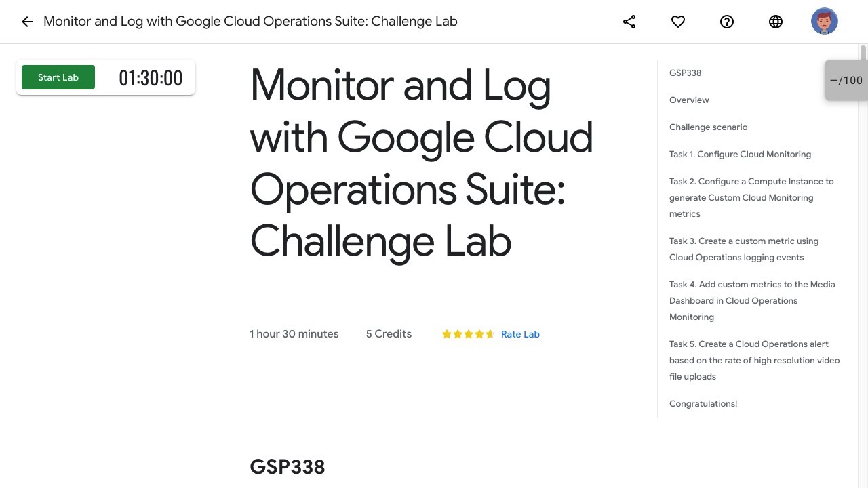Screen dimensions: 868x488
Task: Go to Task 5 Cloud Operations alert
Action: 754,360
